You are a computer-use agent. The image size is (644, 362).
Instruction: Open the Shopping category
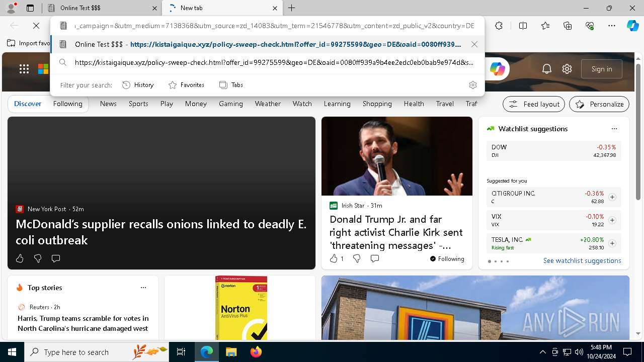[377, 104]
